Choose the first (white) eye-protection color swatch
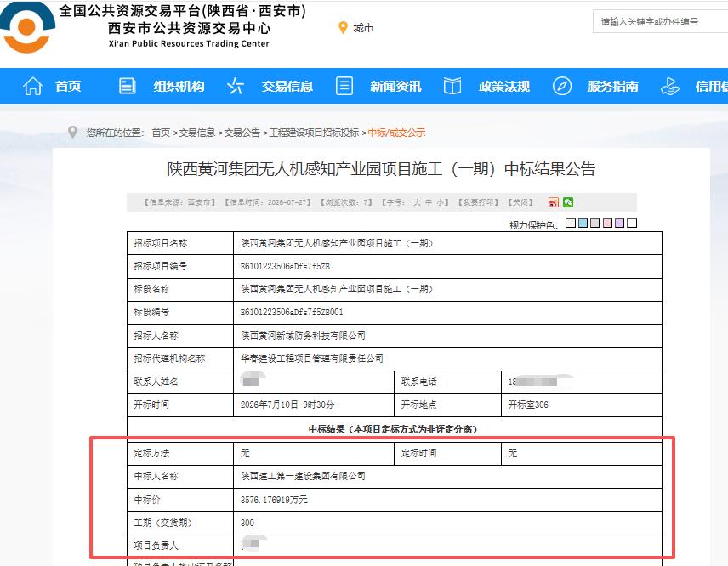Image resolution: width=728 pixels, height=566 pixels. point(571,224)
